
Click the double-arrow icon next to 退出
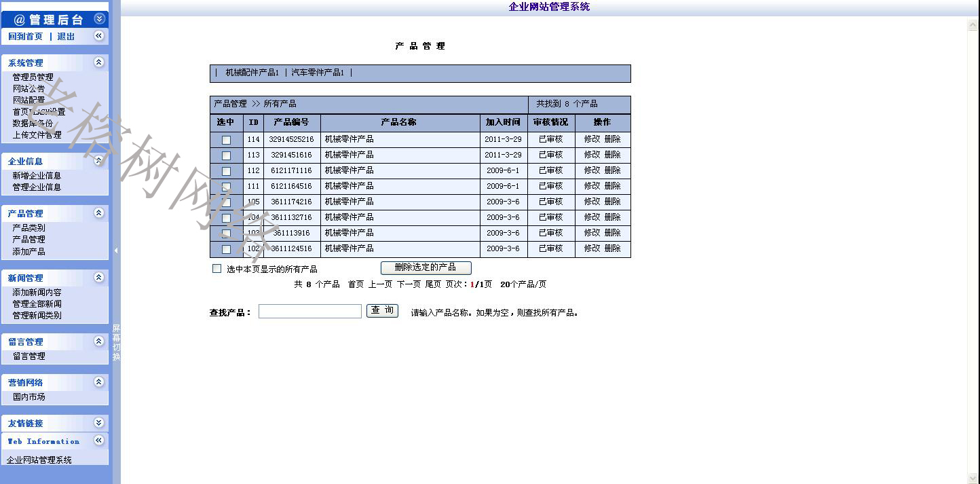(x=98, y=36)
